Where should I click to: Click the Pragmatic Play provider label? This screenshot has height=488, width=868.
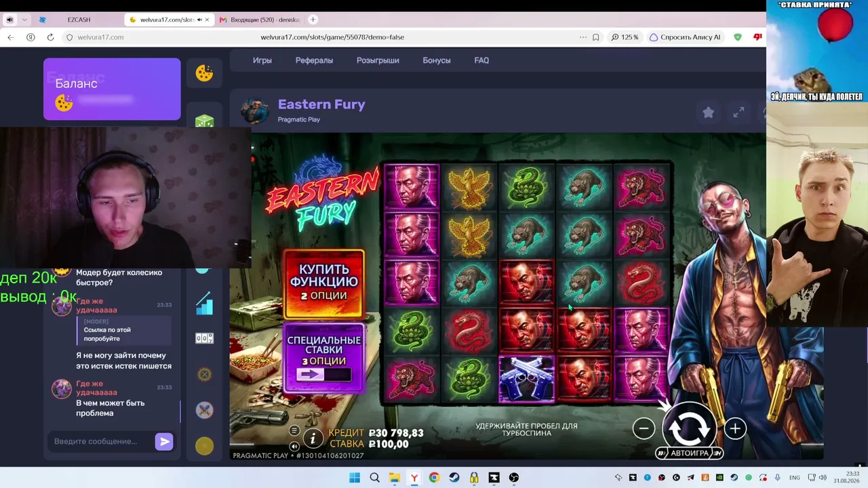click(298, 120)
